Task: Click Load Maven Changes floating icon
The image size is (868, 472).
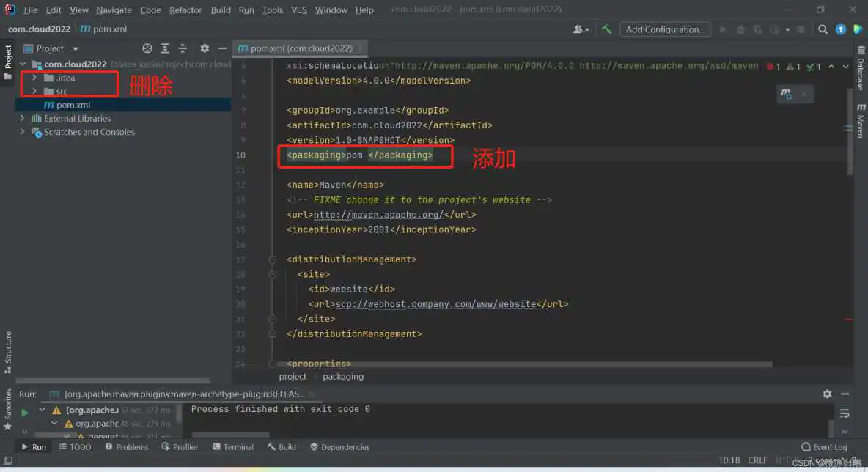Action: [787, 94]
